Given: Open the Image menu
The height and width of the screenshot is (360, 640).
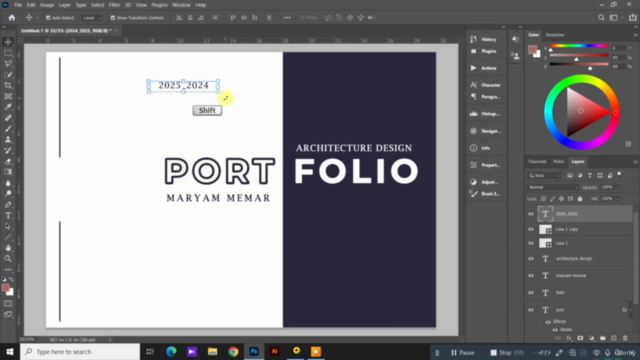Looking at the screenshot, I should click(x=47, y=5).
